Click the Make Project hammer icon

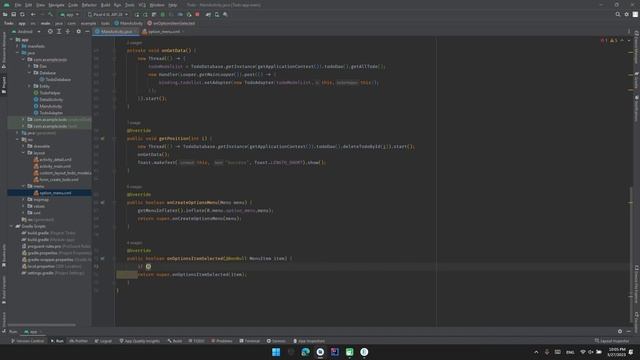[51, 14]
